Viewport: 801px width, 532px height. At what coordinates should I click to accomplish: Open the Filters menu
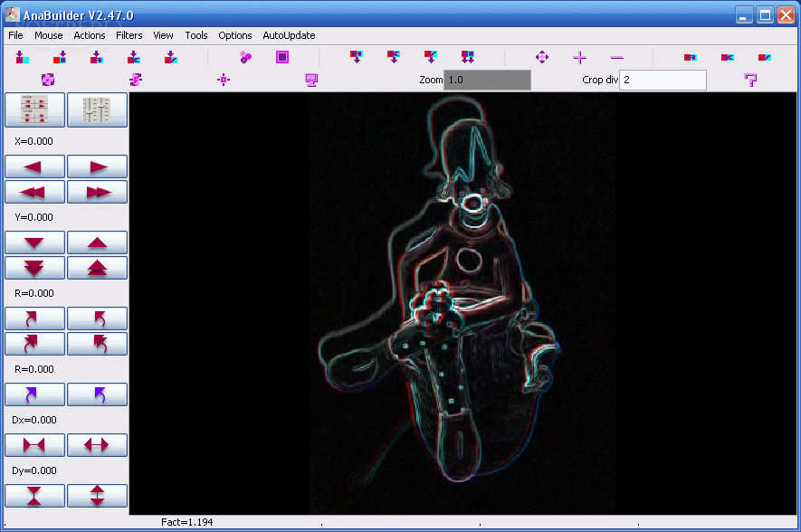(129, 35)
